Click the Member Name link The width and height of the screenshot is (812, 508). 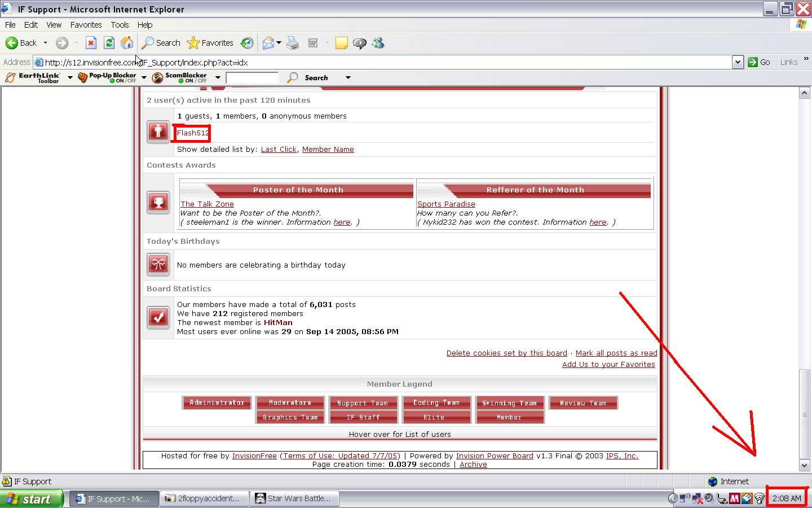(x=328, y=150)
